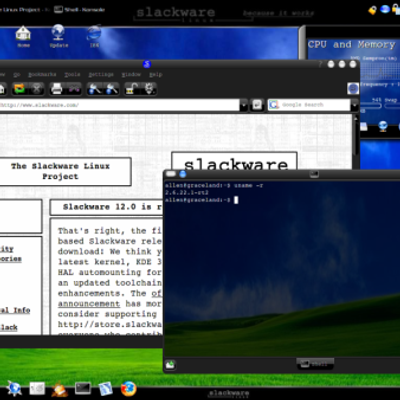The image size is (400, 400).
Task: Click the cut scissors icon in toolbar
Action: [x=74, y=89]
